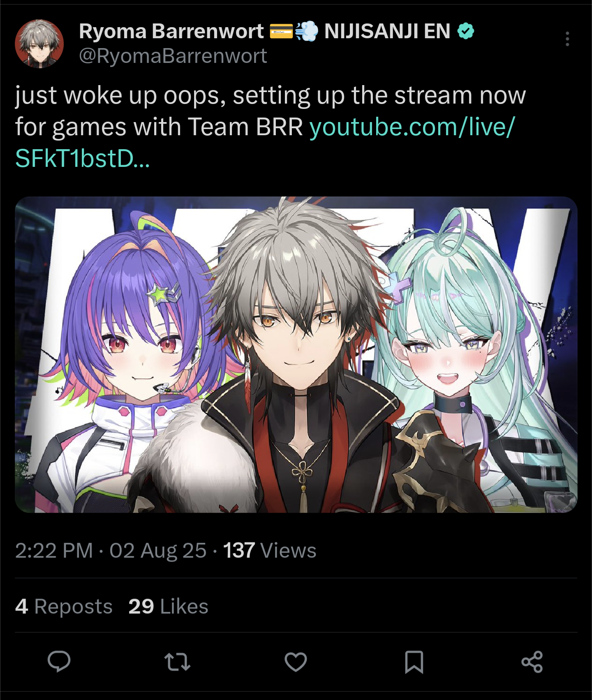592x700 pixels.
Task: Open the 137 Views analytics
Action: (x=270, y=550)
